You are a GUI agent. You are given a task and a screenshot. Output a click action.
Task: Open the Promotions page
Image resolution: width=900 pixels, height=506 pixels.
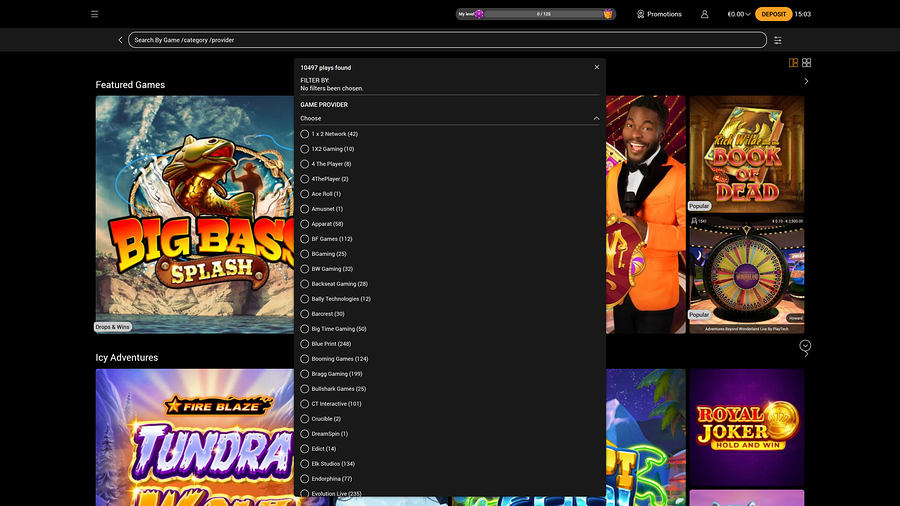pyautogui.click(x=659, y=14)
